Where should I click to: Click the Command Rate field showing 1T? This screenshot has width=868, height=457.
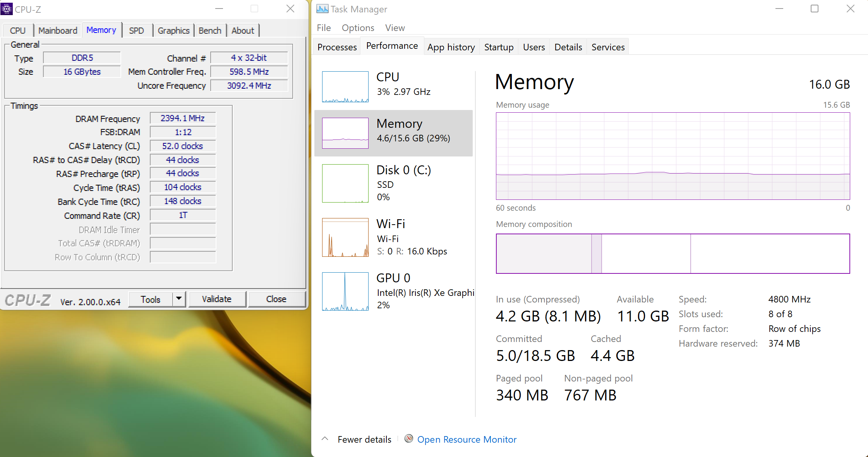point(183,215)
